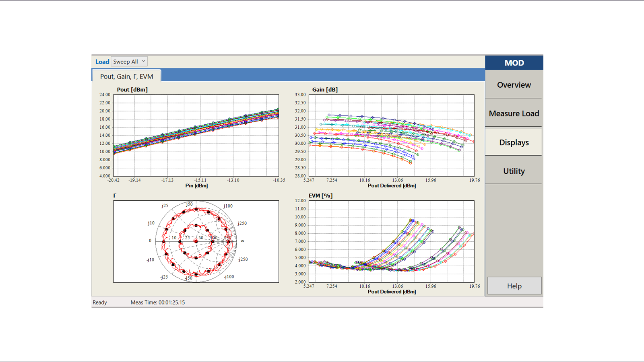Click the Help button
This screenshot has height=362, width=644.
pyautogui.click(x=514, y=286)
